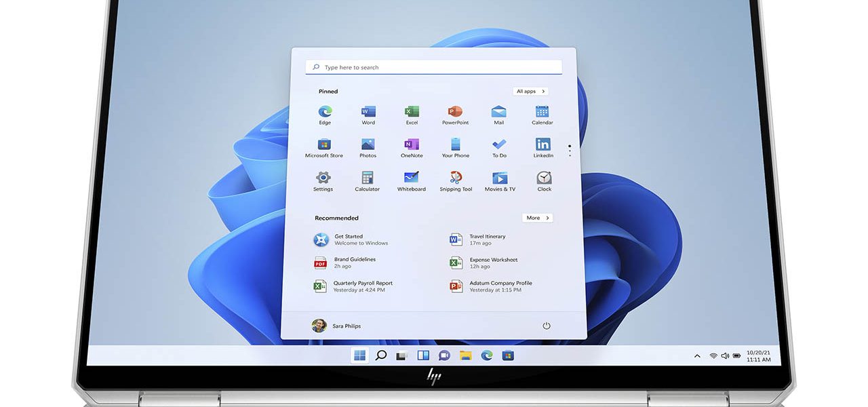
Task: Click the Start button on the taskbar
Action: 359,355
